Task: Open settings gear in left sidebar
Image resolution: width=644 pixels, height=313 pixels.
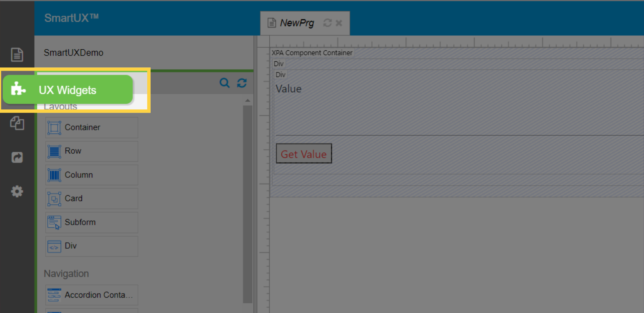Action: pyautogui.click(x=17, y=192)
